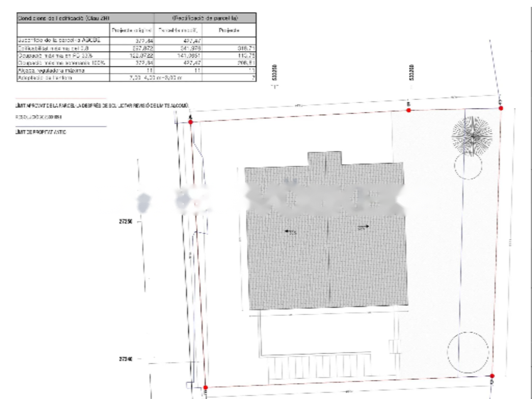532x399 pixels.
Task: Select red corner point D
Action: pos(492,376)
